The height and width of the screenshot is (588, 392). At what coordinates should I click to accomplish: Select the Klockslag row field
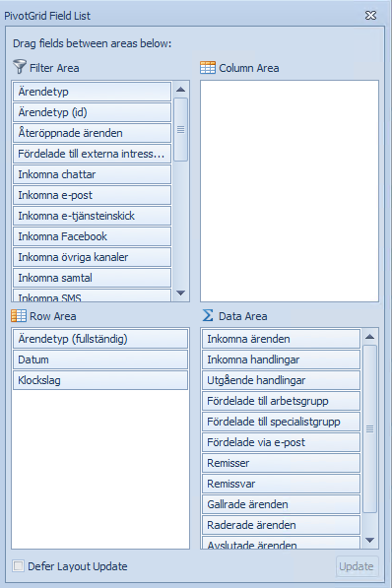[100, 380]
